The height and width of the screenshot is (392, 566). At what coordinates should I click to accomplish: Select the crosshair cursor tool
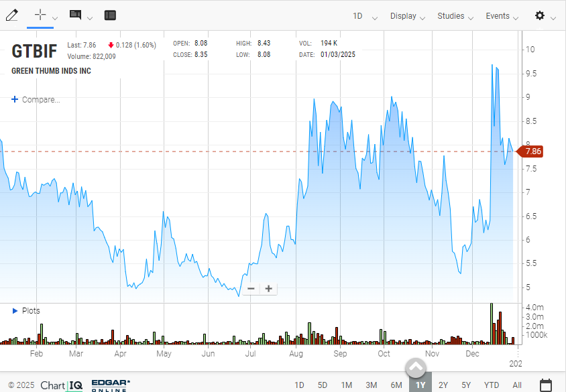click(x=40, y=15)
